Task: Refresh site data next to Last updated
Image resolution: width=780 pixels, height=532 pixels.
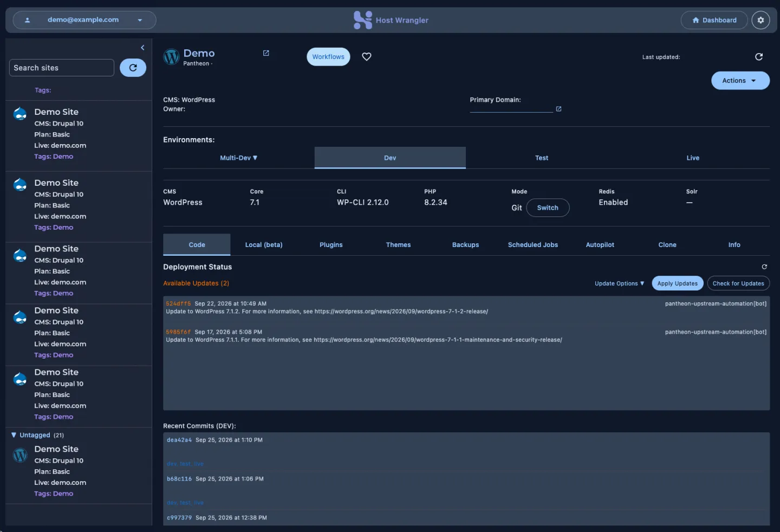Action: [759, 57]
